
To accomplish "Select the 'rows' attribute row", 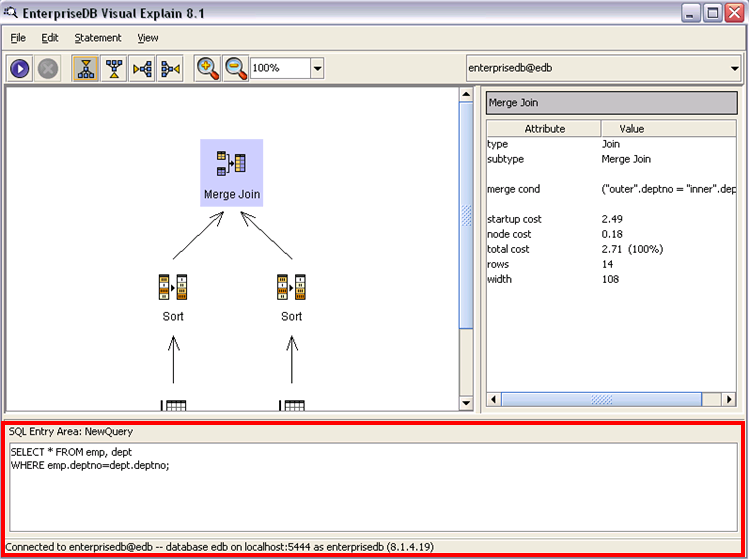I will click(x=611, y=264).
